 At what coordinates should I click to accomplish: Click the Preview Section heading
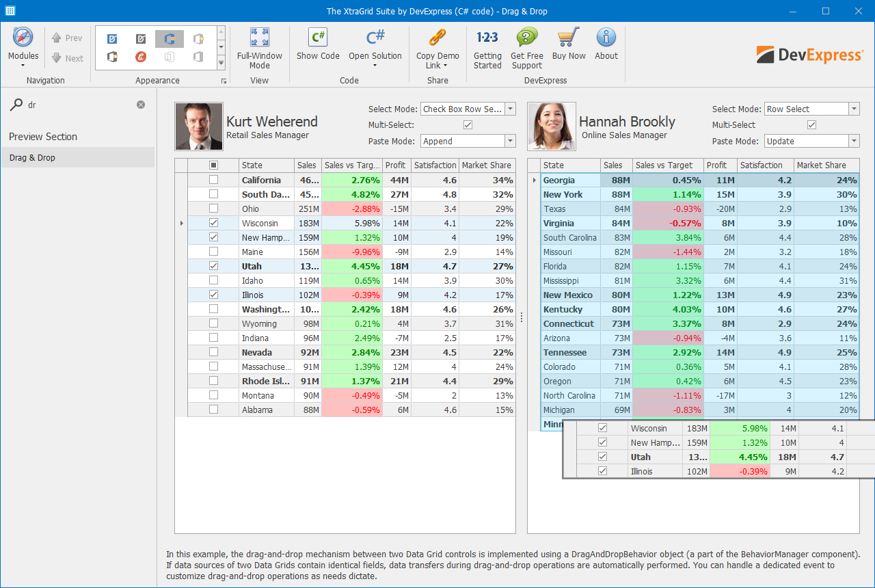click(x=43, y=137)
